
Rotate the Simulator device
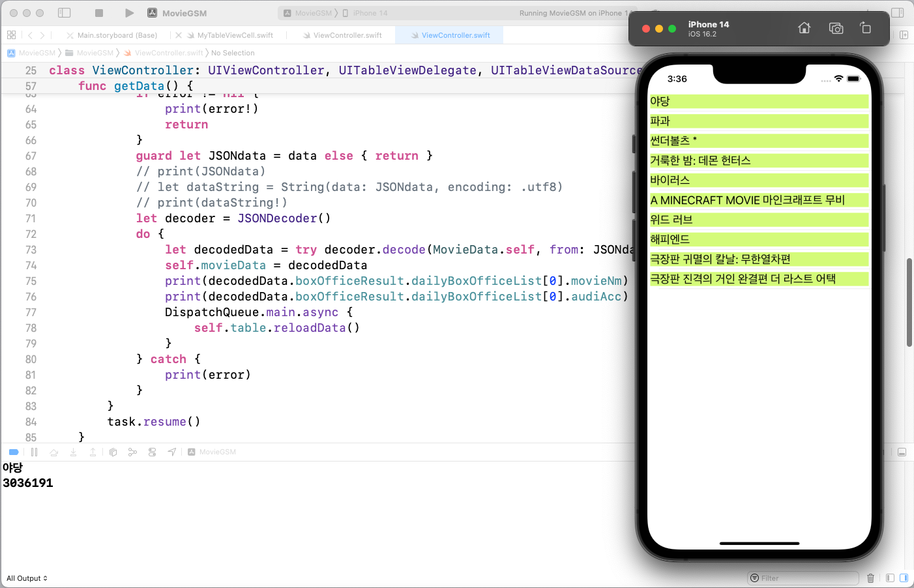[x=865, y=28]
